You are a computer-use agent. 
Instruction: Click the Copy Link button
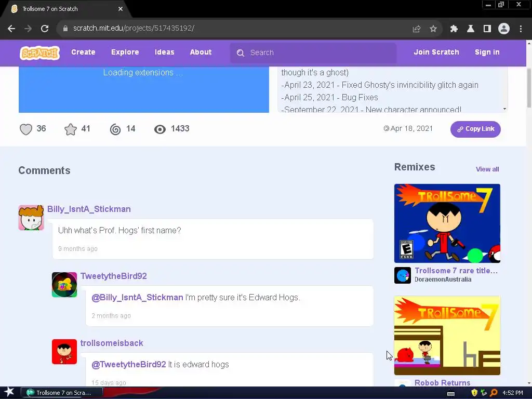(475, 129)
